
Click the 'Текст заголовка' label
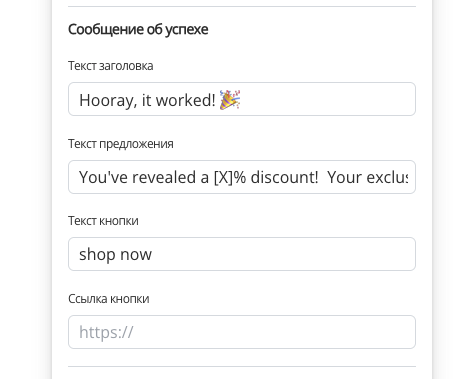point(111,66)
